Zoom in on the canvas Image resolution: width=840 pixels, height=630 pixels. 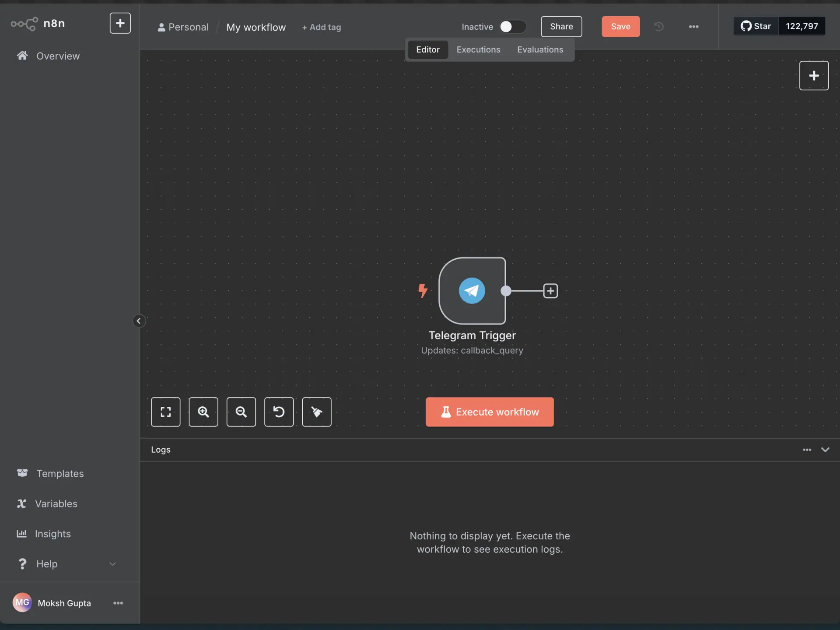(203, 412)
